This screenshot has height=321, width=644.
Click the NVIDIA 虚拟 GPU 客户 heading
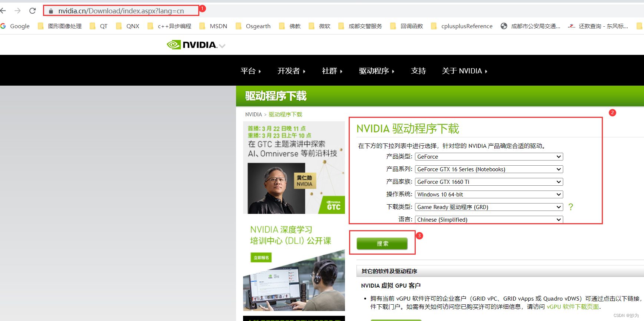coord(391,286)
